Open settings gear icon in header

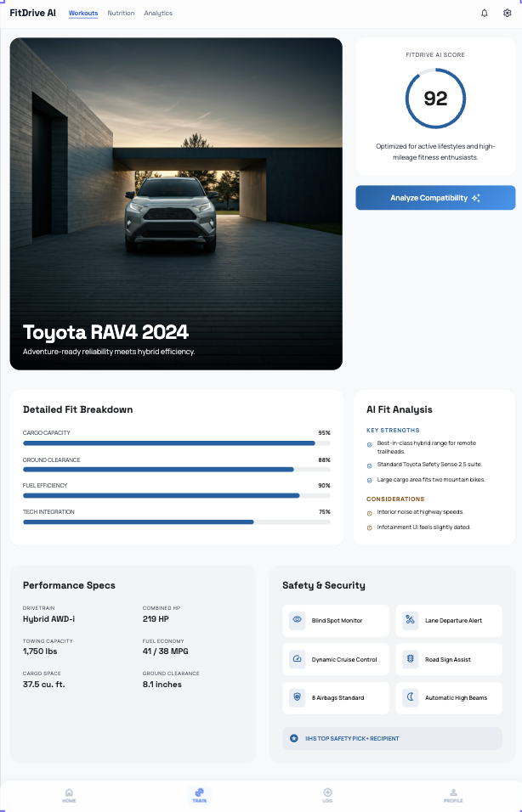coord(507,13)
